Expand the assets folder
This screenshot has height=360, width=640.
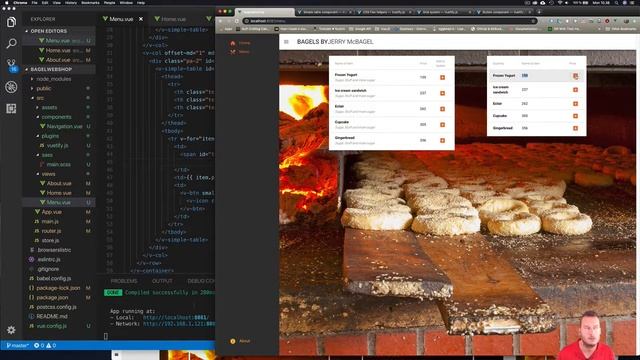(49, 107)
